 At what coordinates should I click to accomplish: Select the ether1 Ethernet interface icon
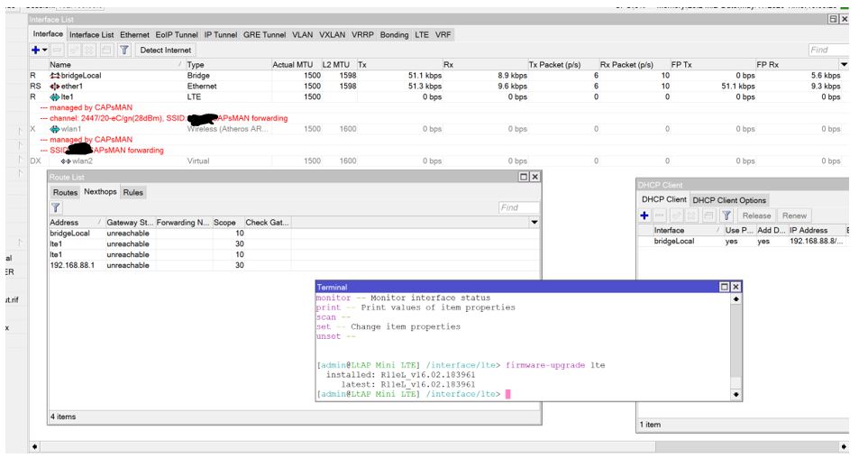55,87
